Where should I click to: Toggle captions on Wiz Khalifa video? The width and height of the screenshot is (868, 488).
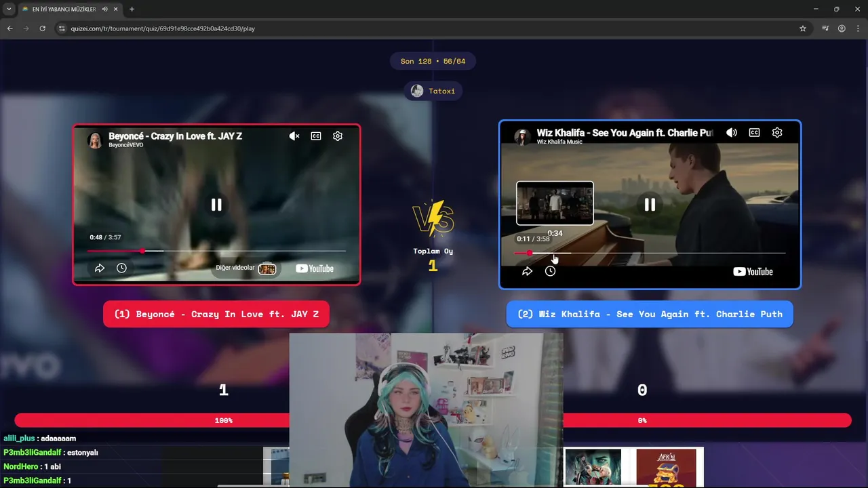pyautogui.click(x=754, y=133)
